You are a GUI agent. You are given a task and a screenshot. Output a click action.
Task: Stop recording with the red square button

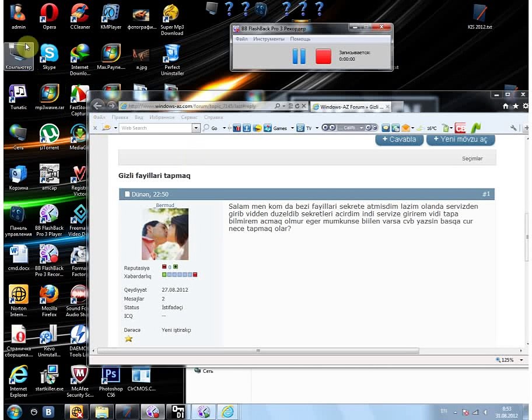[x=323, y=56]
